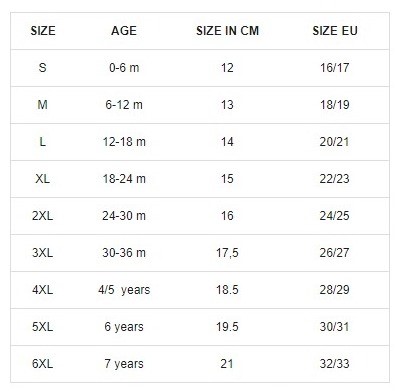The height and width of the screenshot is (391, 397).
Task: Click the 6 years age cell
Action: pos(124,327)
